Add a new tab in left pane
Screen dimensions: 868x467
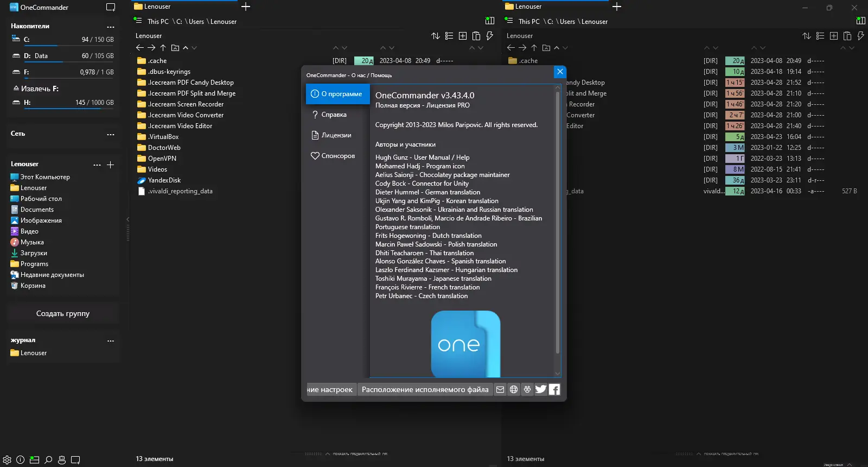coord(246,7)
